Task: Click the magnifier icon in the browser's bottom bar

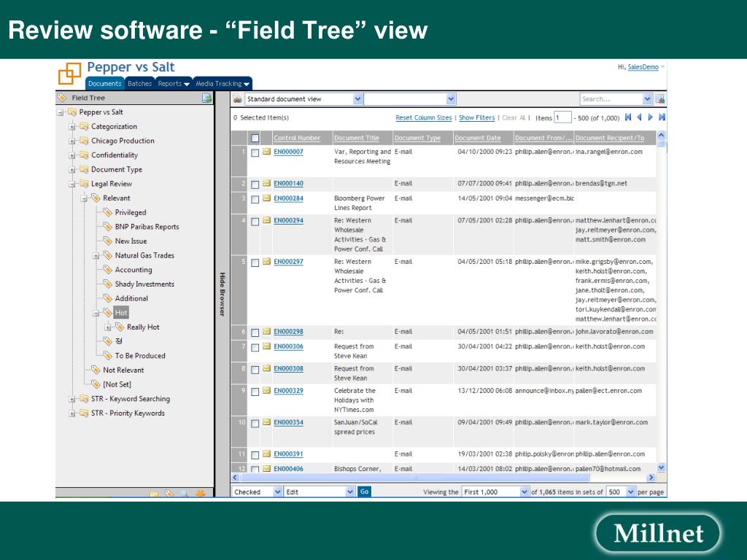Action: [x=185, y=494]
